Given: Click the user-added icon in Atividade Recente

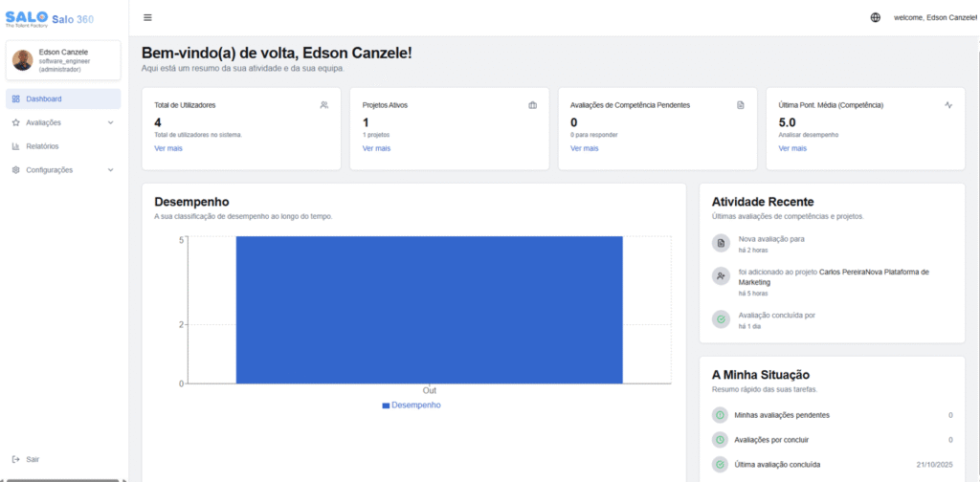Looking at the screenshot, I should click(721, 275).
